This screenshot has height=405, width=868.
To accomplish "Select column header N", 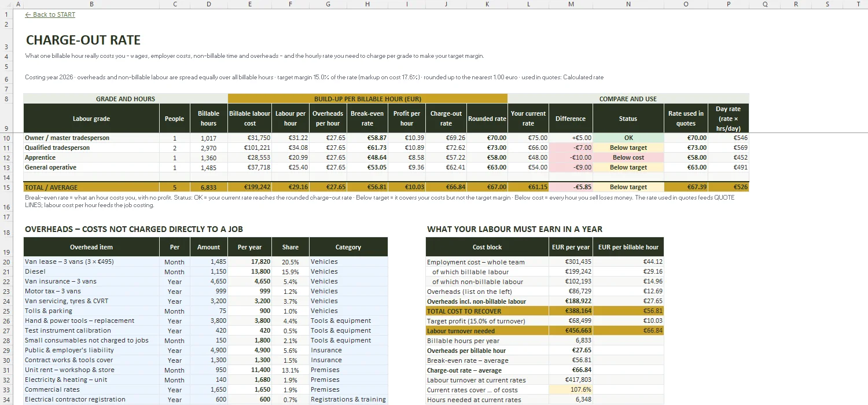I will [x=628, y=4].
